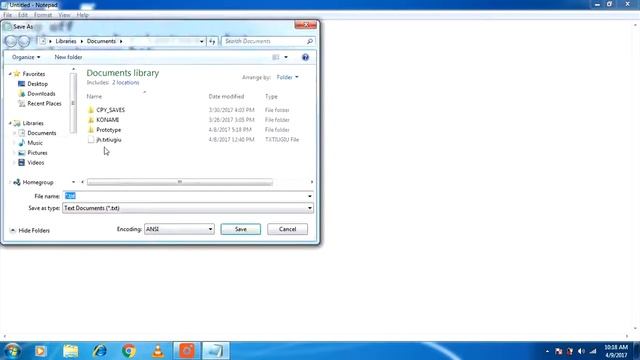Open the address bar history dropdown
640x360 pixels.
pos(202,41)
